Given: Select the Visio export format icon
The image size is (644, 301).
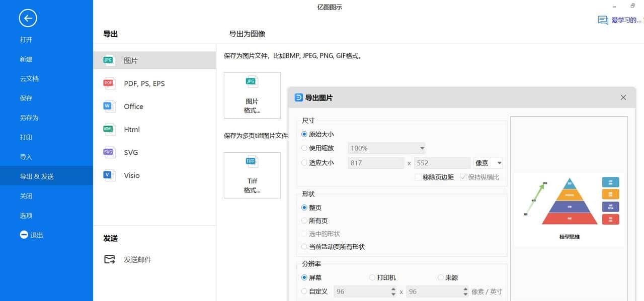Looking at the screenshot, I should [x=108, y=175].
